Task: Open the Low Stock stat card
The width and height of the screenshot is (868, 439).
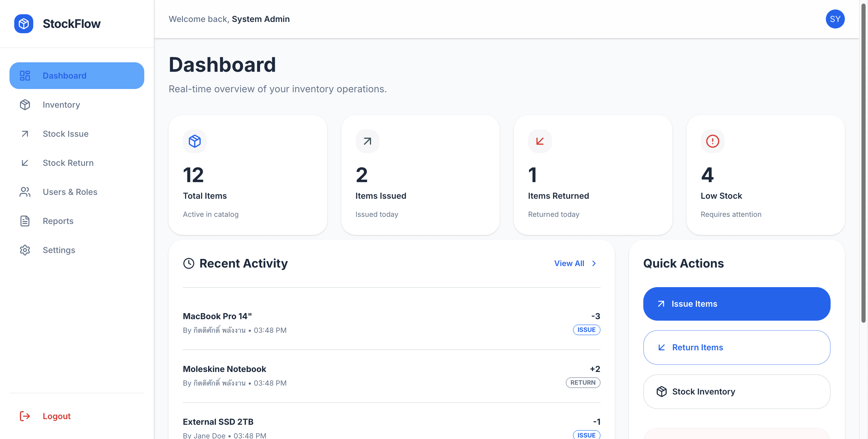Action: (765, 175)
